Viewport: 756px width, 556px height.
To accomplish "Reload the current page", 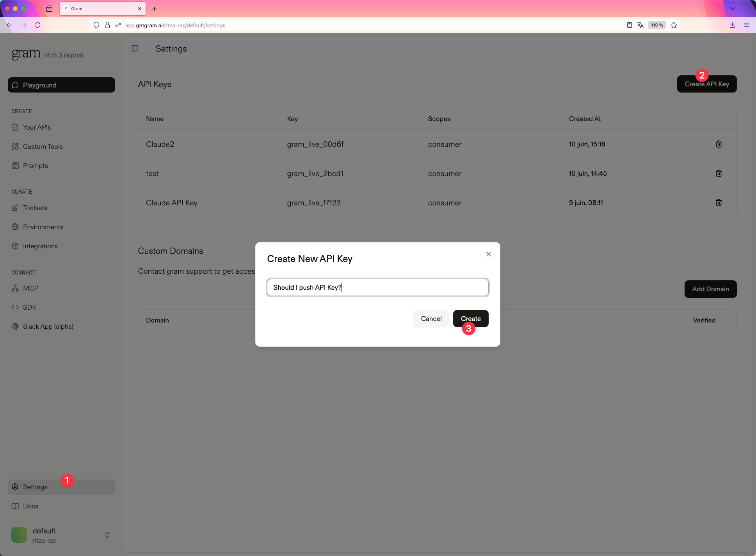I will [x=37, y=25].
